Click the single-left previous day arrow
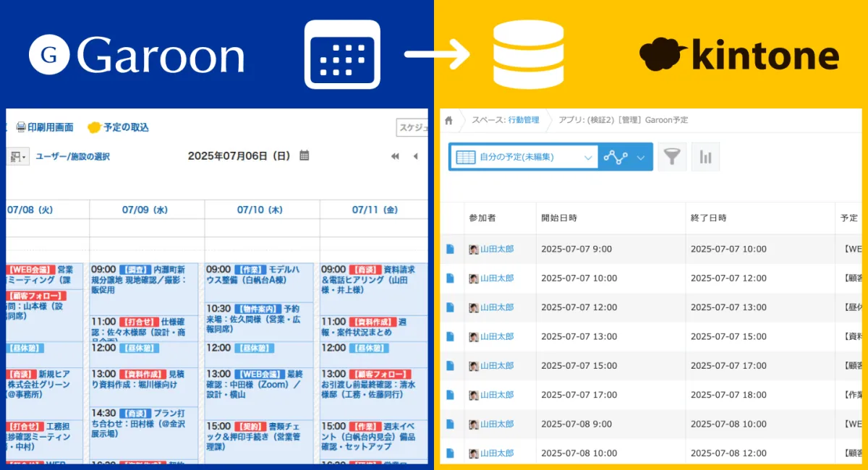The image size is (868, 470). (x=415, y=156)
